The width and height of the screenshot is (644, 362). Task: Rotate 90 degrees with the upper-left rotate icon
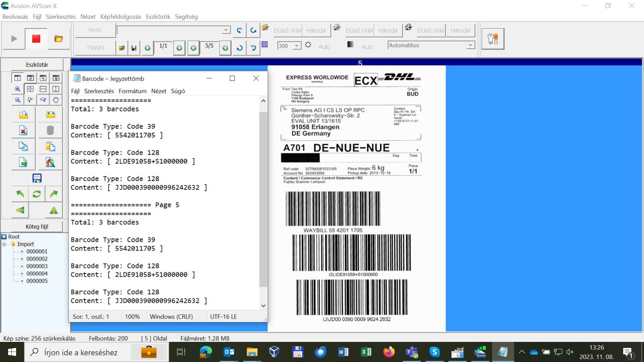239,30
